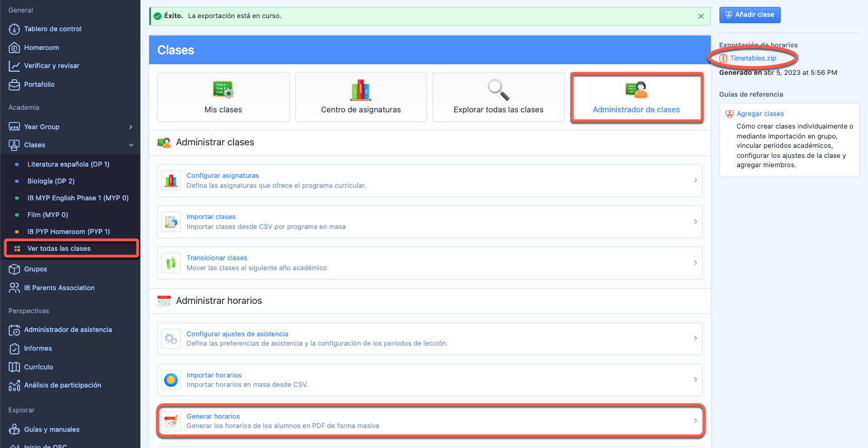
Task: Collapse the Clases sidebar section
Action: click(130, 145)
